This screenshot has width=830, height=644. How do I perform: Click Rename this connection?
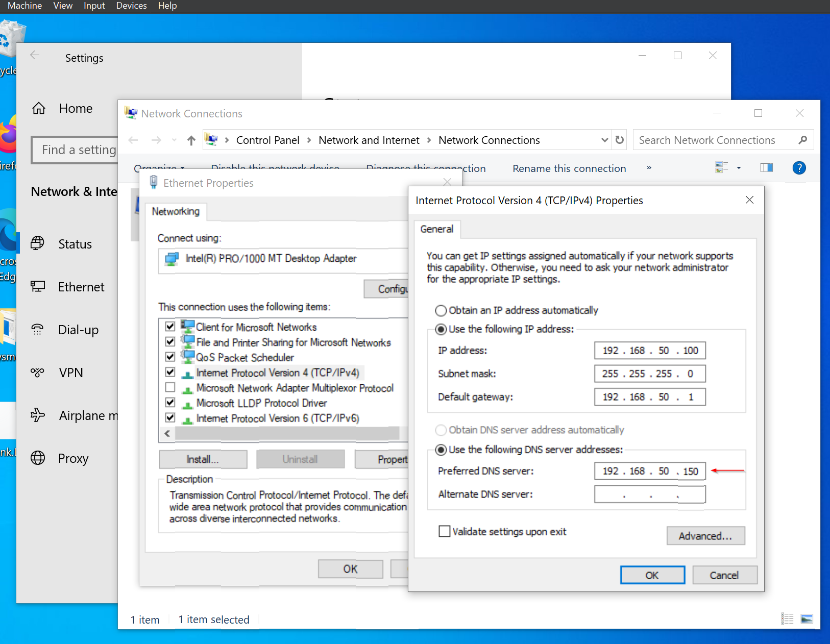[569, 168]
